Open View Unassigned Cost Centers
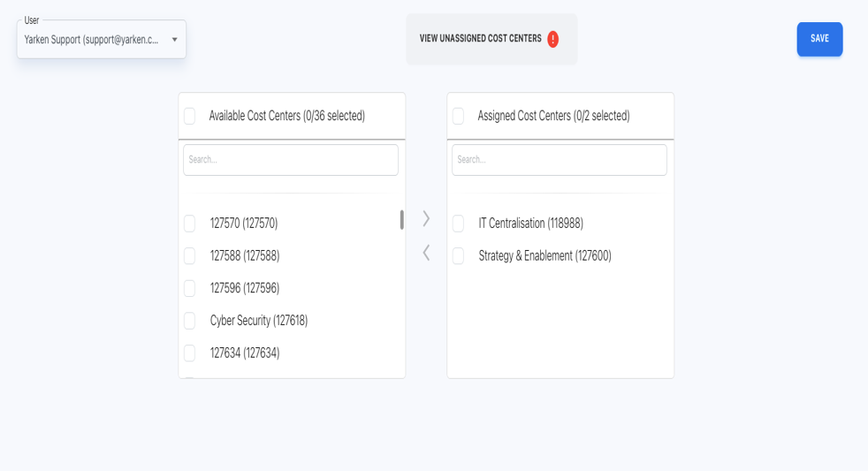The image size is (868, 471). tap(480, 39)
